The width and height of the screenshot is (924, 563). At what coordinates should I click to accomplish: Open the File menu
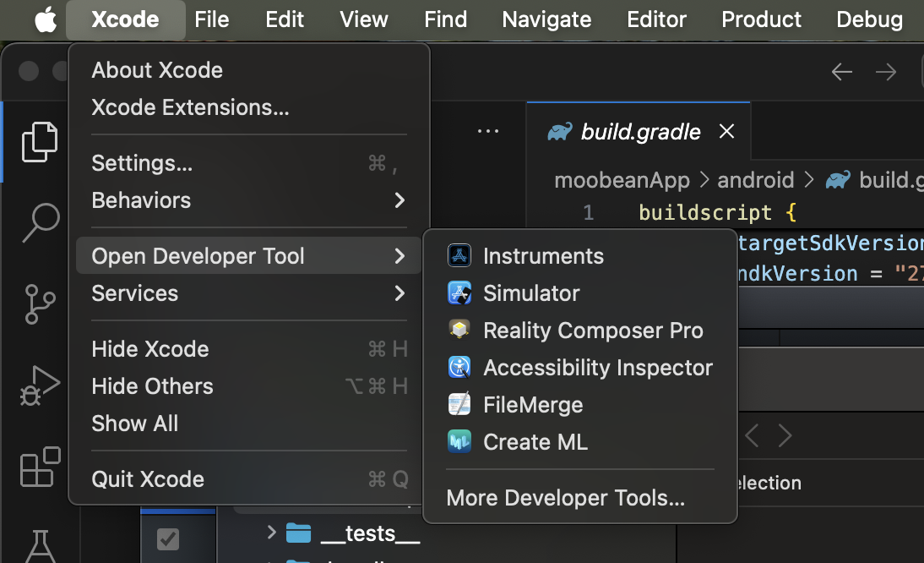tap(211, 19)
